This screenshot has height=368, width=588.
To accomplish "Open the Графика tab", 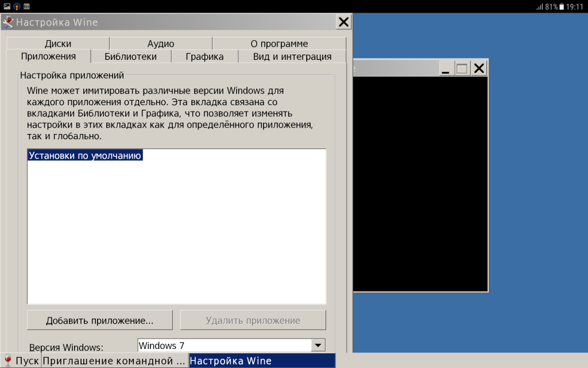I will point(204,57).
